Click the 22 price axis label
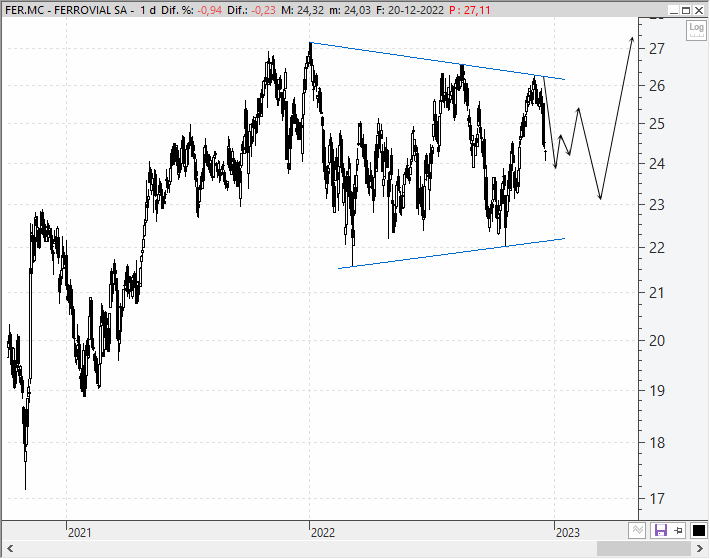The height and width of the screenshot is (559, 710). point(657,248)
